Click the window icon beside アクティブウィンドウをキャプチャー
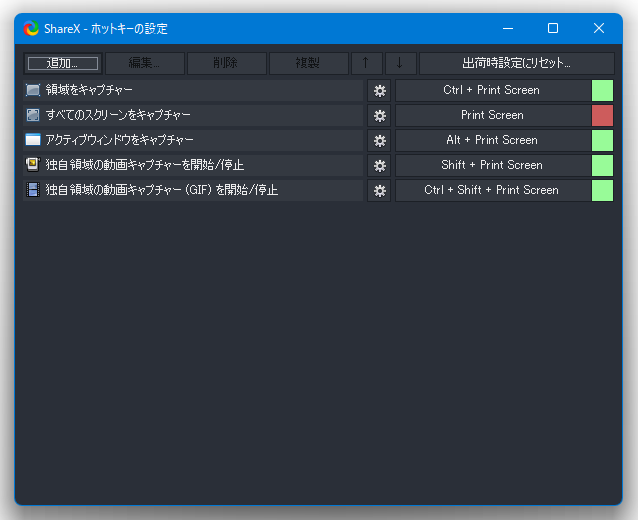The height and width of the screenshot is (520, 638). 33,140
